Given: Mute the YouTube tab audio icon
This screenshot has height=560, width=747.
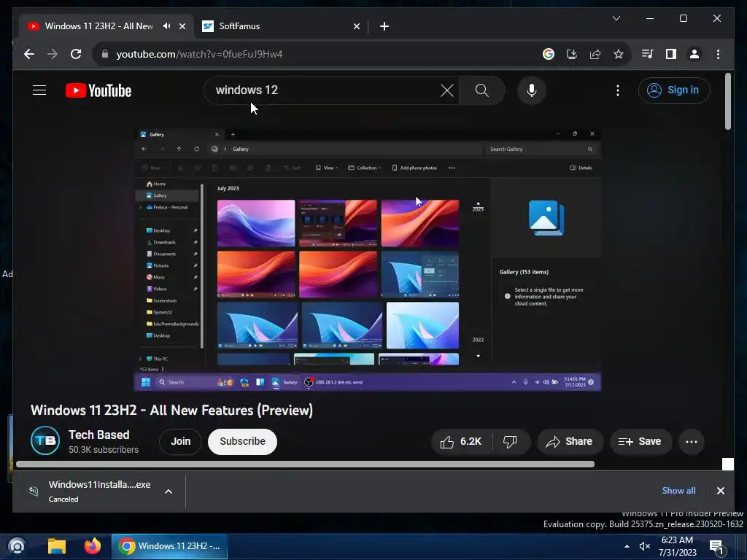Looking at the screenshot, I should pos(166,26).
